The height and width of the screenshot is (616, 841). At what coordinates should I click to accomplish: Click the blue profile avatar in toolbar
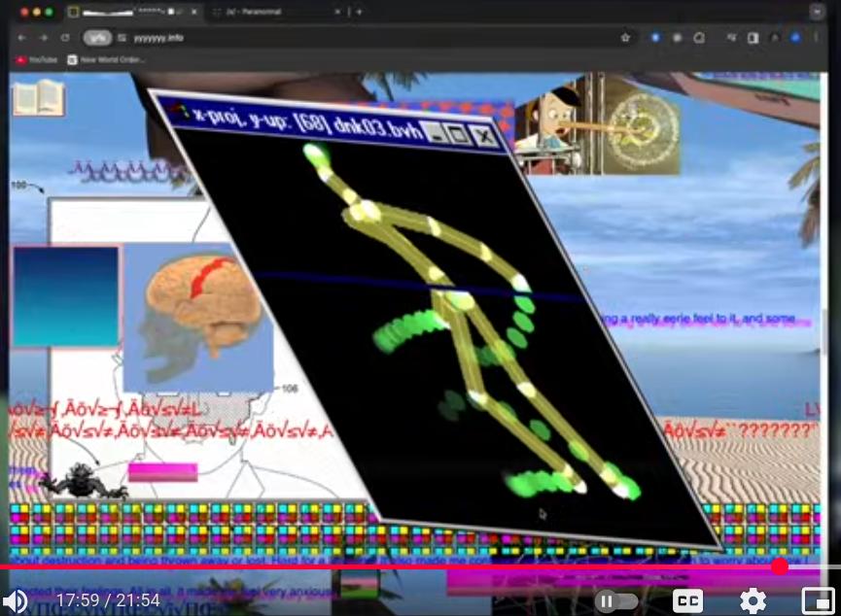tap(796, 38)
